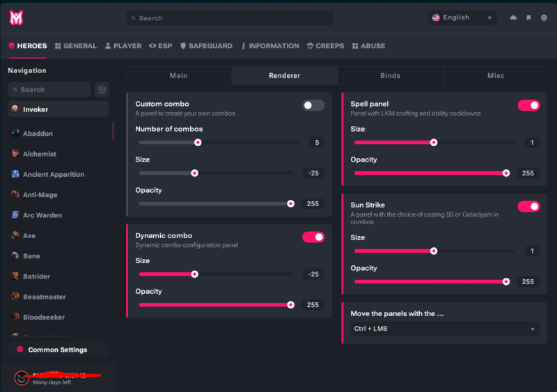This screenshot has height=392, width=557.
Task: Click the Arc Warden hero portrait icon
Action: tap(15, 215)
